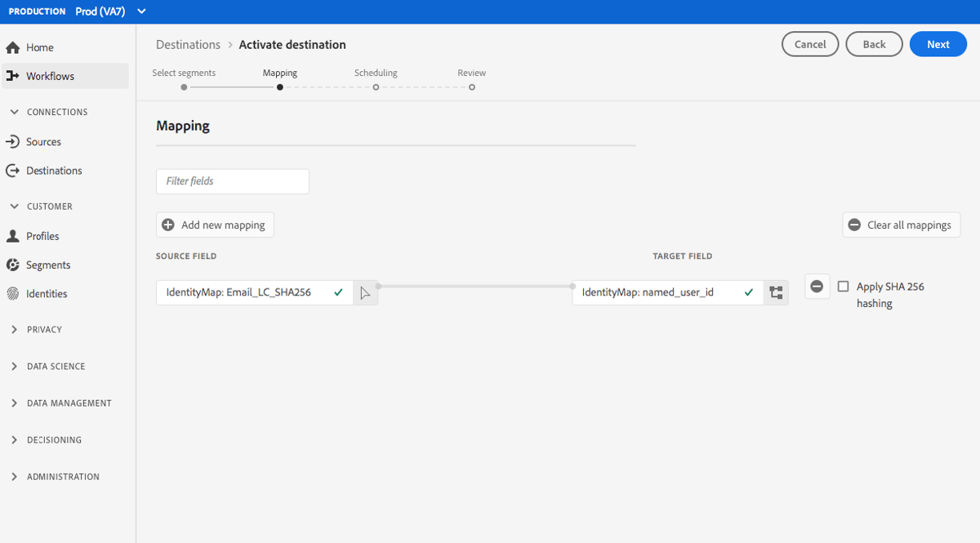Click the Review step progress dot

pyautogui.click(x=472, y=87)
